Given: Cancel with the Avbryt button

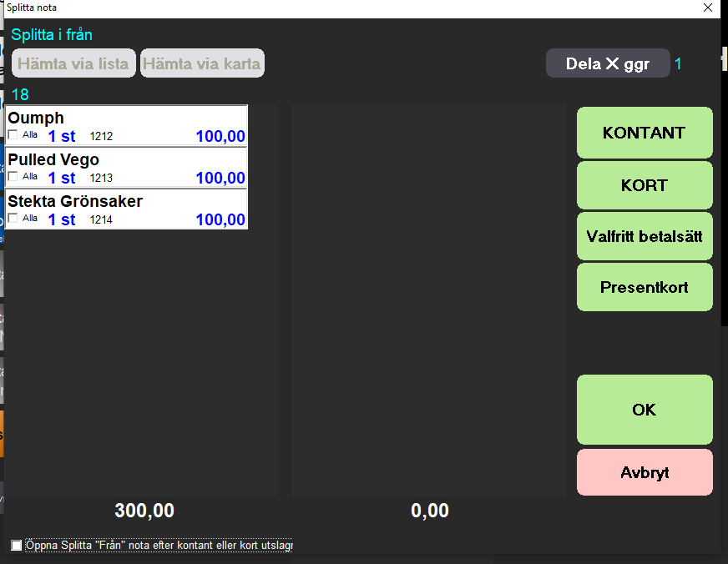Looking at the screenshot, I should click(645, 472).
